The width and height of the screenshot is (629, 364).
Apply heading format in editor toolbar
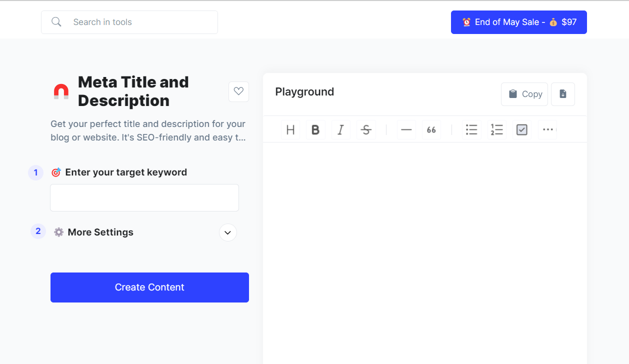coord(290,130)
